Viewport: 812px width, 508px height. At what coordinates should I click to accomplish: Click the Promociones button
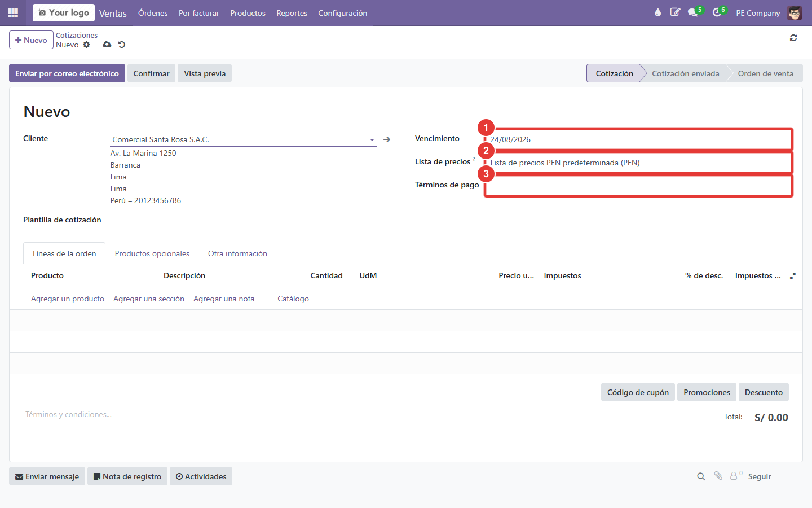(707, 392)
